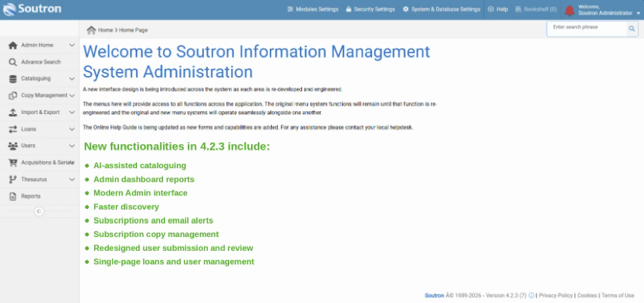This screenshot has width=644, height=303.
Task: Click the Thesaurus branch icon
Action: tap(13, 180)
